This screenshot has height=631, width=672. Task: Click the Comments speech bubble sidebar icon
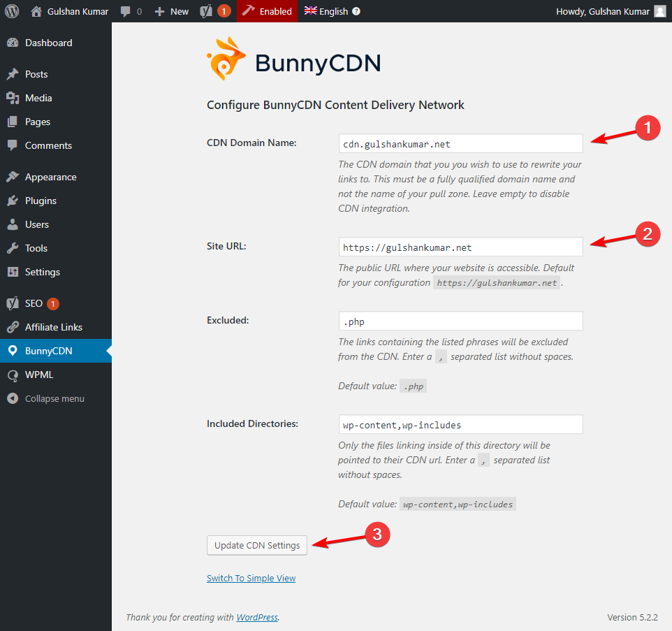13,145
